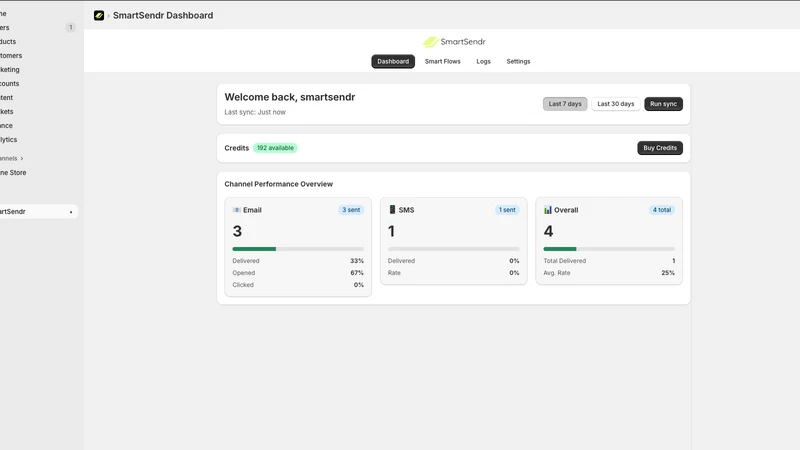The height and width of the screenshot is (450, 800).
Task: Click the Overall Avg. Rate 25% value
Action: tap(668, 273)
